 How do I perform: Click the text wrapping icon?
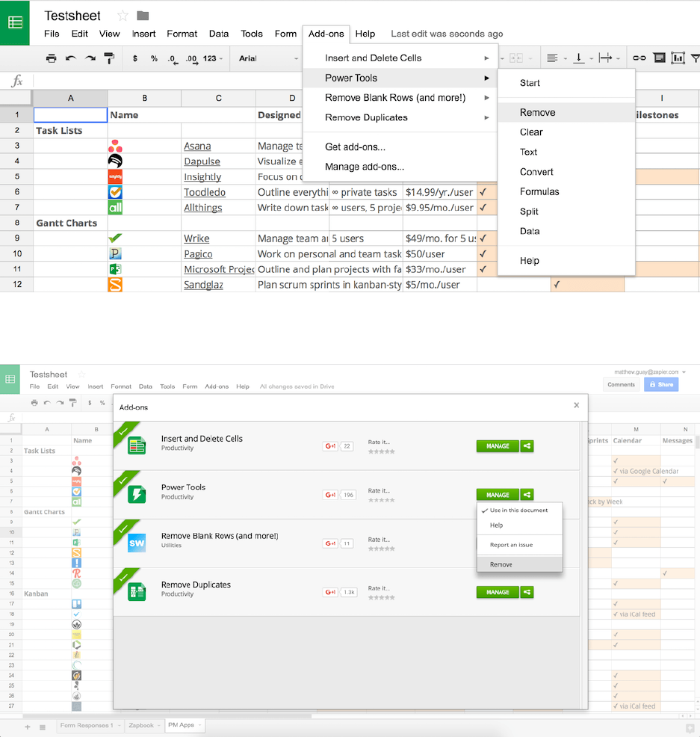[x=606, y=58]
